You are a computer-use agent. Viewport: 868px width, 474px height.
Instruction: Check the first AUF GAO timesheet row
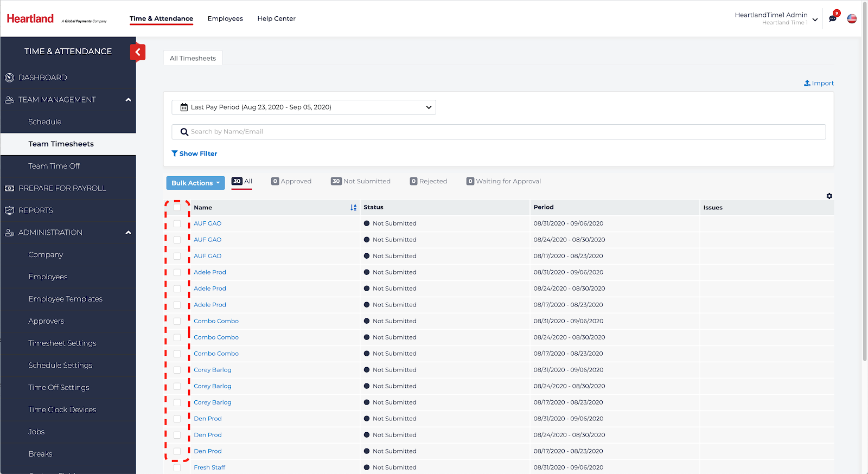tap(177, 223)
